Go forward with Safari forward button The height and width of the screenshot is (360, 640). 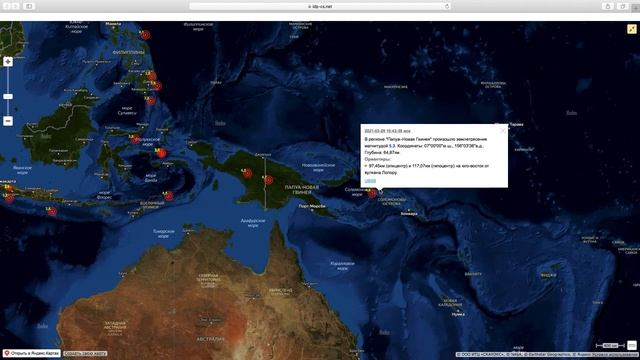point(16,6)
